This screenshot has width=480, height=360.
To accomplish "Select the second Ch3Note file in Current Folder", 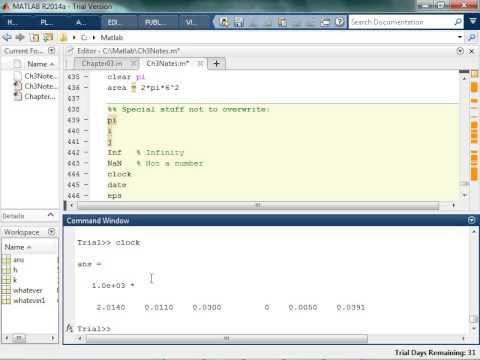I will (35, 86).
